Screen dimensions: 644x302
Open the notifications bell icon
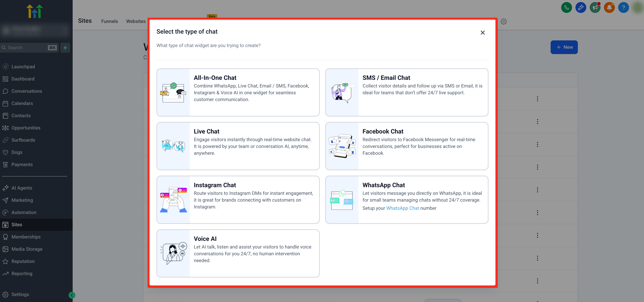[x=609, y=7]
